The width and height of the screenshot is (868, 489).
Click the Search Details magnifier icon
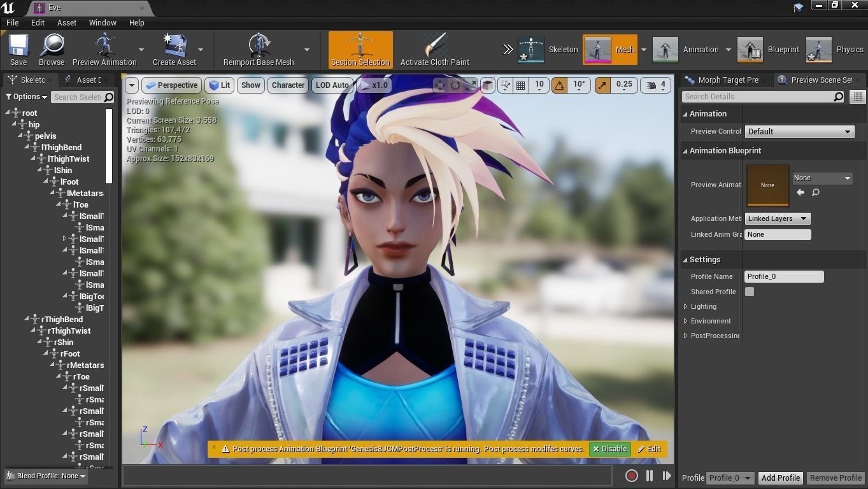tap(839, 97)
